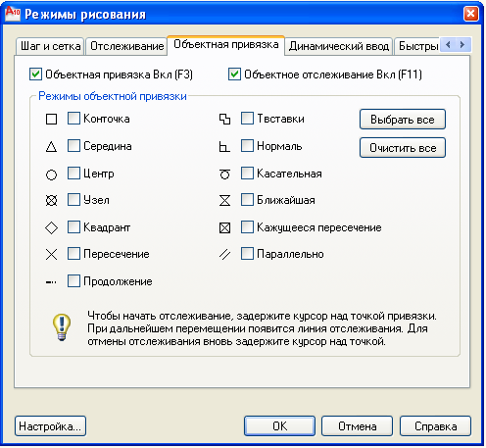This screenshot has height=448, width=486.
Task: Click the Параллельно parallel lines icon
Action: pyautogui.click(x=224, y=254)
